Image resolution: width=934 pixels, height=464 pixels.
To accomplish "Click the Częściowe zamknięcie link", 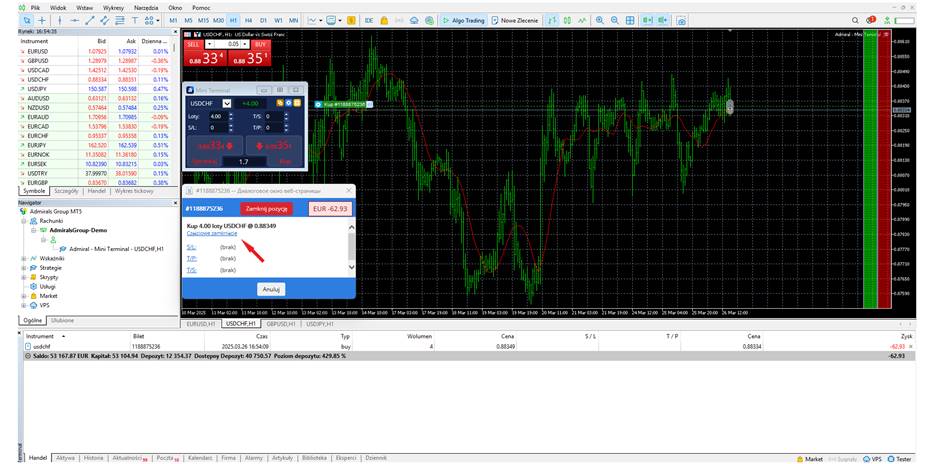I will (x=212, y=233).
